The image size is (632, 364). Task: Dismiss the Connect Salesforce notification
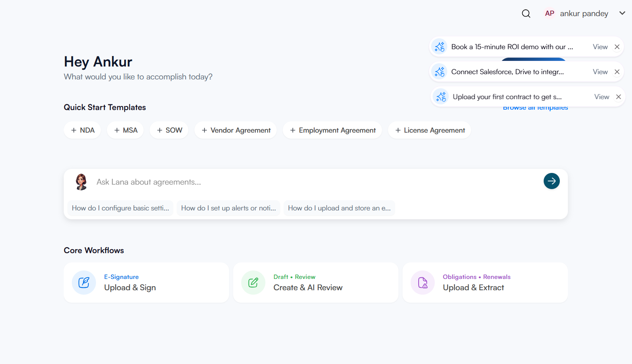[x=617, y=71]
